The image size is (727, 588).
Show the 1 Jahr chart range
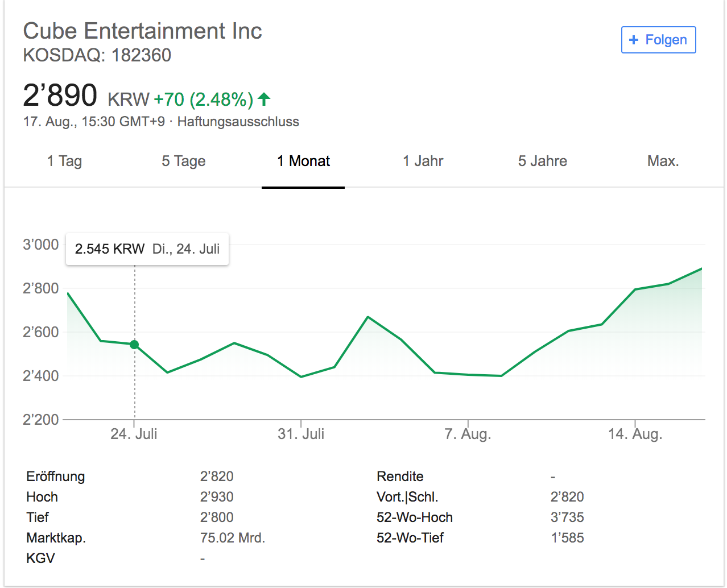pyautogui.click(x=423, y=162)
